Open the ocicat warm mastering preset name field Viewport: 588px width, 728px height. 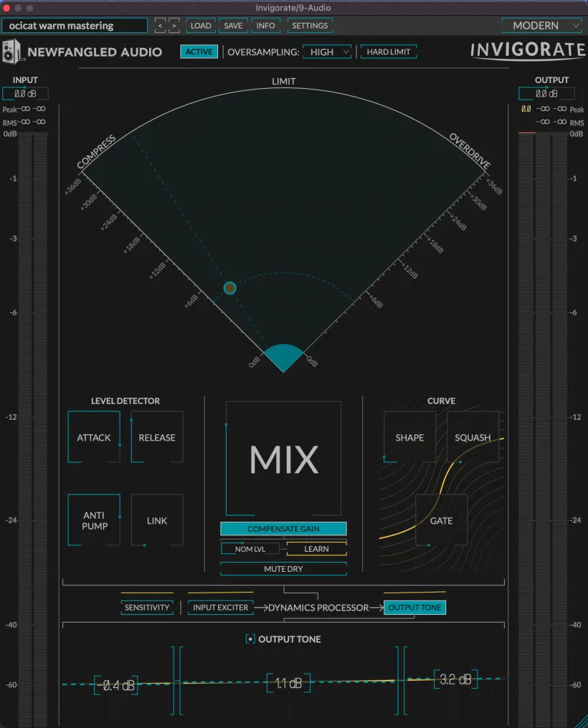75,26
